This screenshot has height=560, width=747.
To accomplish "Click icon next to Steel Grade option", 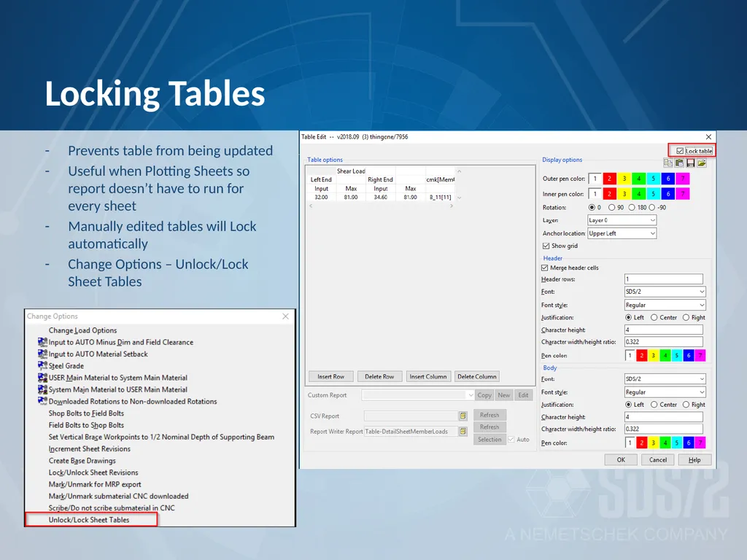I will point(42,366).
